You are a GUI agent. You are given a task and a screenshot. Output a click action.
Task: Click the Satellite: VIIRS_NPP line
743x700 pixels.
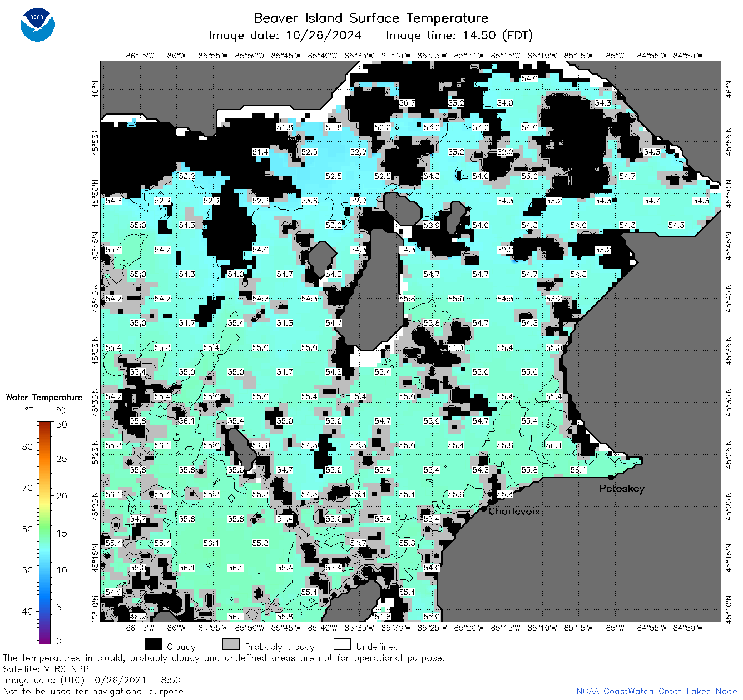(x=46, y=669)
